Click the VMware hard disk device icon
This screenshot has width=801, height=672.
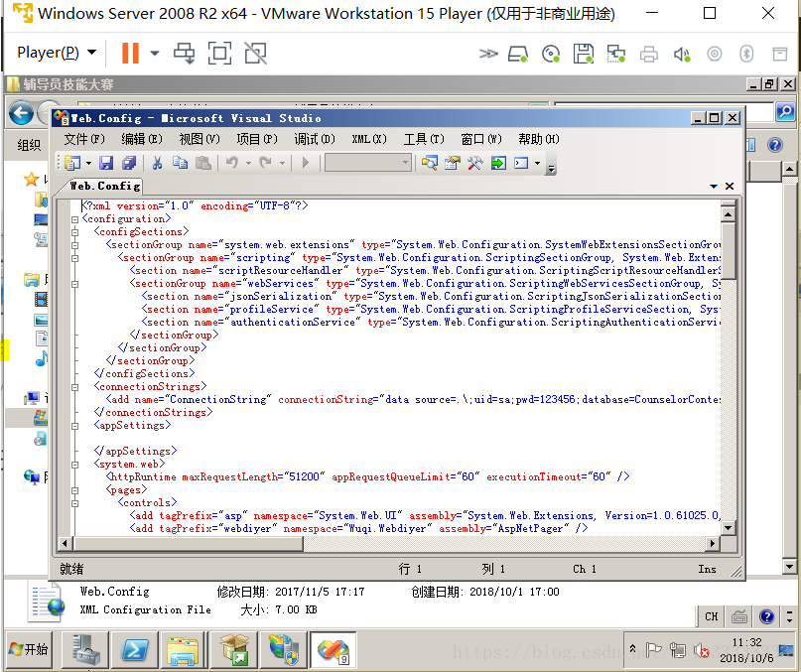[517, 54]
